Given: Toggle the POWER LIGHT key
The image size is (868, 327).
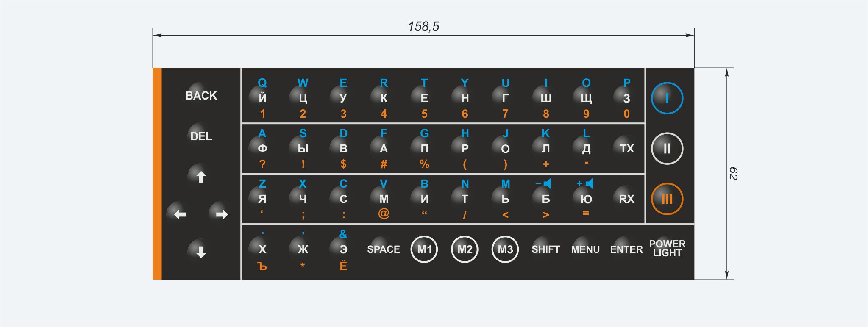Looking at the screenshot, I should 667,248.
